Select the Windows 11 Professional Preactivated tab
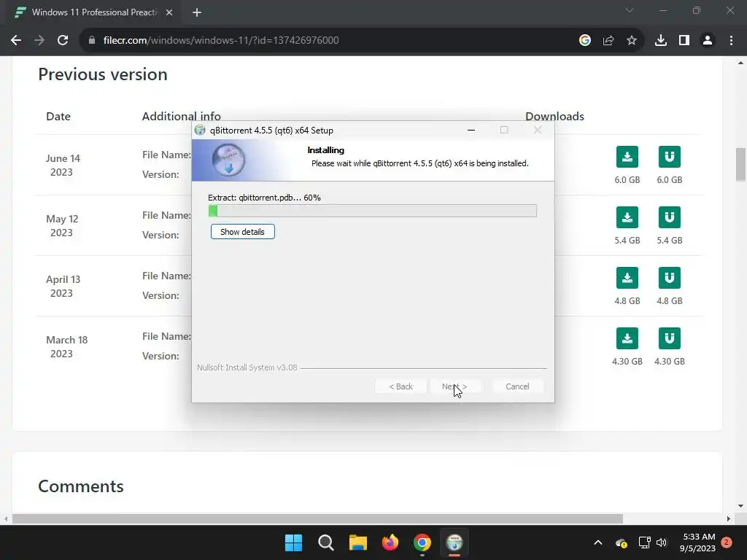747x560 pixels. click(95, 12)
